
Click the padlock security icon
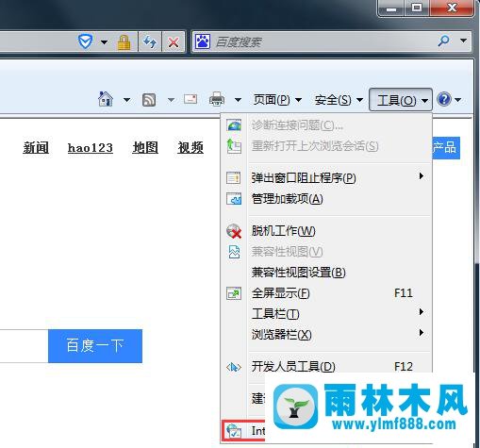pos(124,42)
